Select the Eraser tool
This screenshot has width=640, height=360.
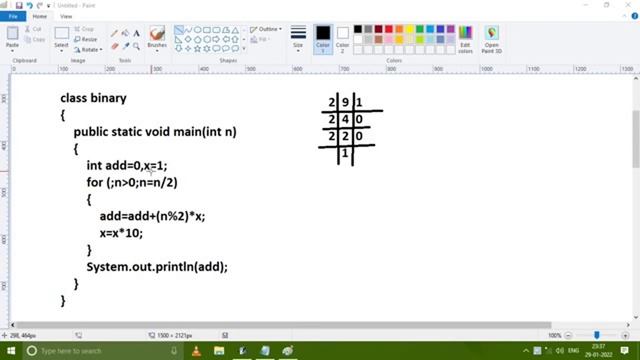tap(114, 46)
